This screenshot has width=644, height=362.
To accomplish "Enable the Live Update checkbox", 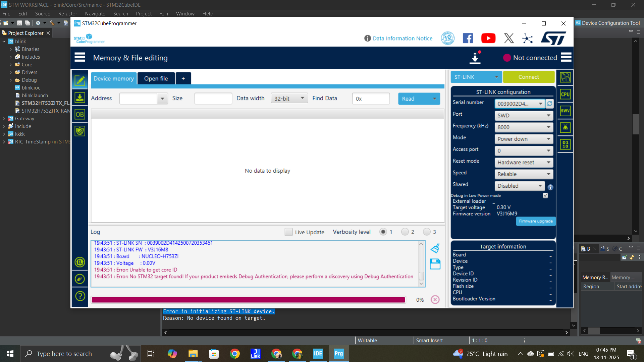I will click(x=288, y=232).
